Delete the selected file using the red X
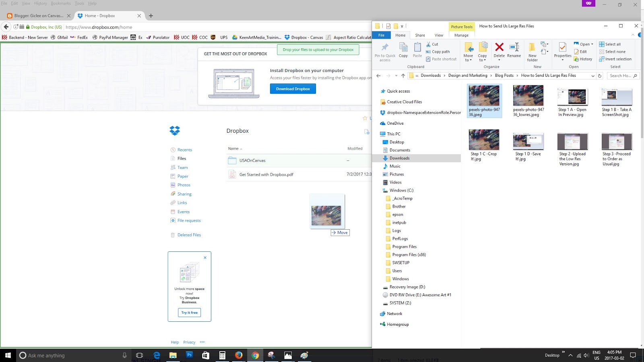This screenshot has height=362, width=644. tap(499, 47)
